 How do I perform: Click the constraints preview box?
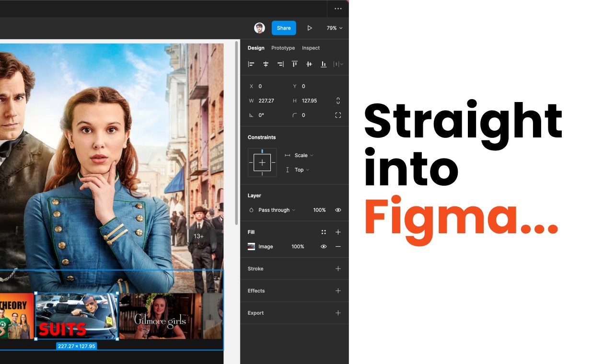(262, 162)
